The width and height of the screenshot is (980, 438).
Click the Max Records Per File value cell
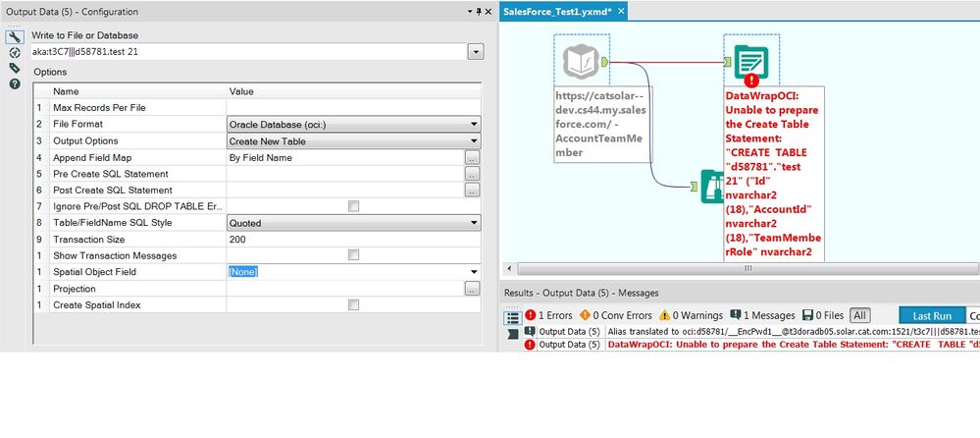pyautogui.click(x=354, y=108)
